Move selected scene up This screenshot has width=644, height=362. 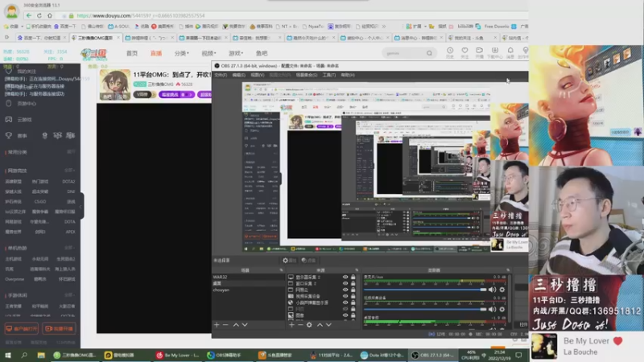tap(236, 325)
